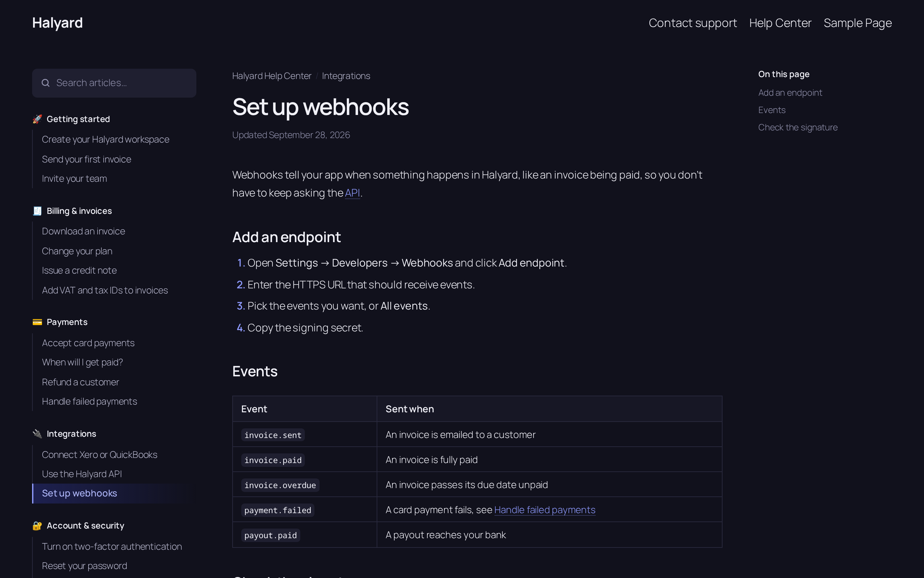Jump to Check the signature section
Image resolution: width=924 pixels, height=578 pixels.
coord(798,127)
